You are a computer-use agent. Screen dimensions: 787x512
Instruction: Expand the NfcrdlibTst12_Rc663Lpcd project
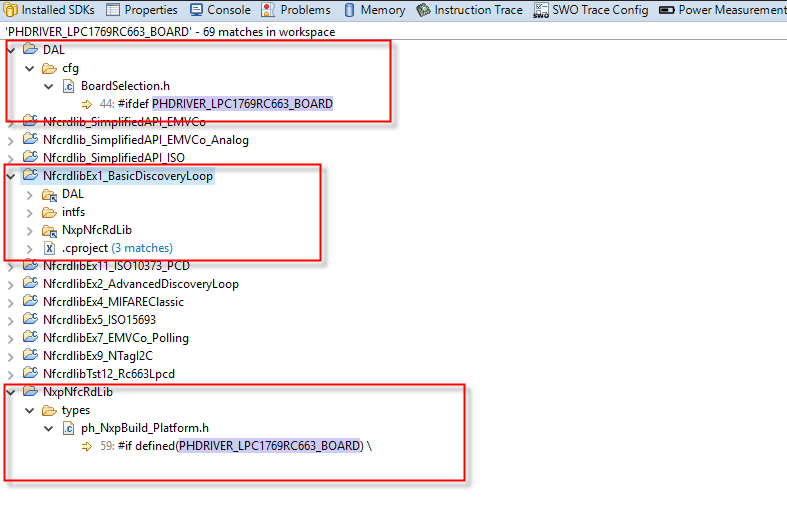(11, 374)
